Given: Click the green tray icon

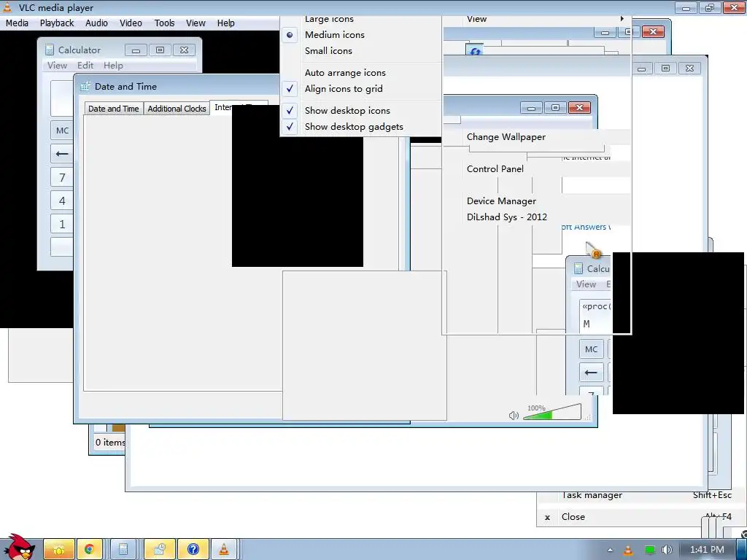Looking at the screenshot, I should (649, 550).
